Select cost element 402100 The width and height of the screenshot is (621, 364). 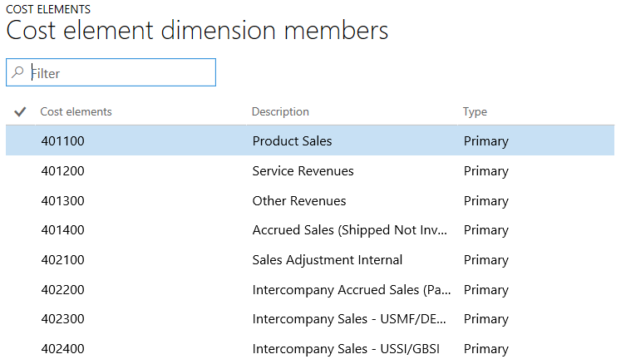click(62, 260)
